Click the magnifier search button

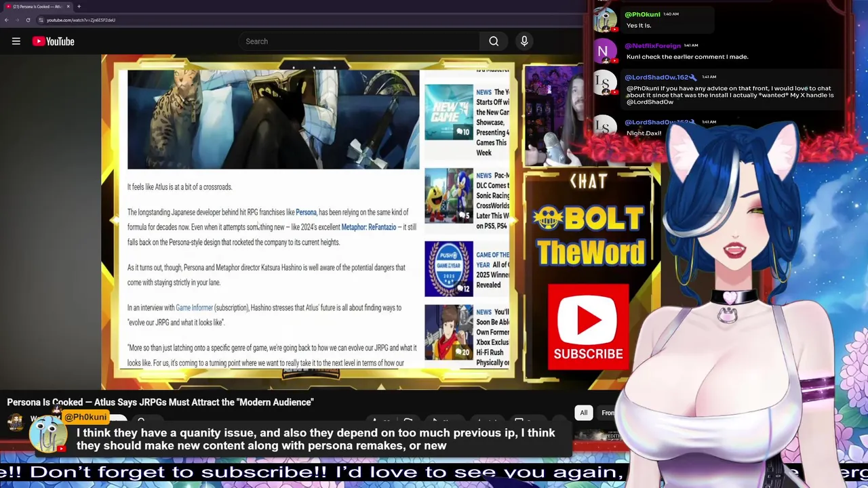point(494,41)
